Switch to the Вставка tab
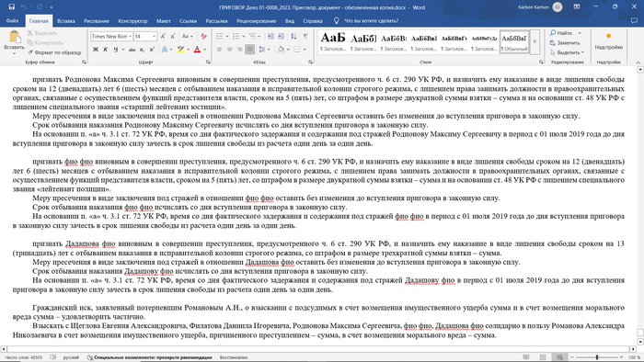Screen dimensions: 644x362 coord(65,20)
